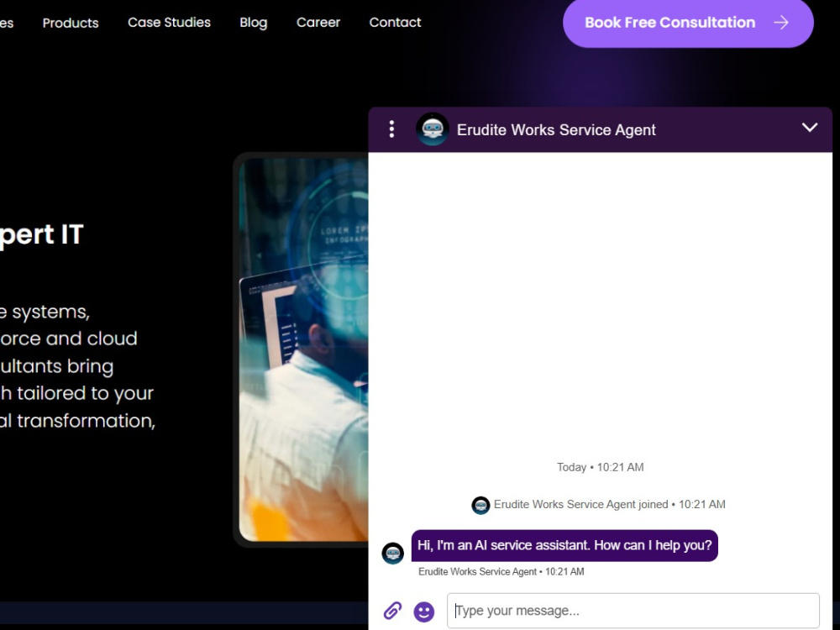Open the Career nav link
840x630 pixels.
tap(318, 23)
